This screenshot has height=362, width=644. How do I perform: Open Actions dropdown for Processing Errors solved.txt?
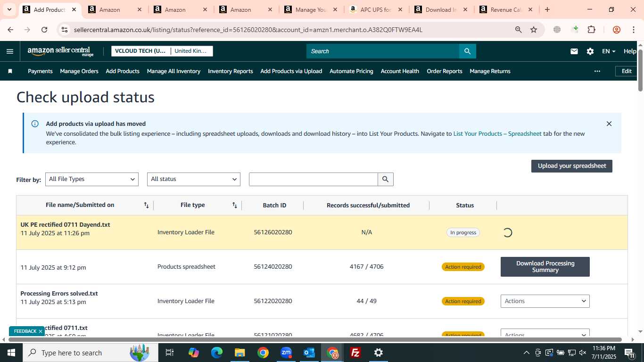click(545, 301)
